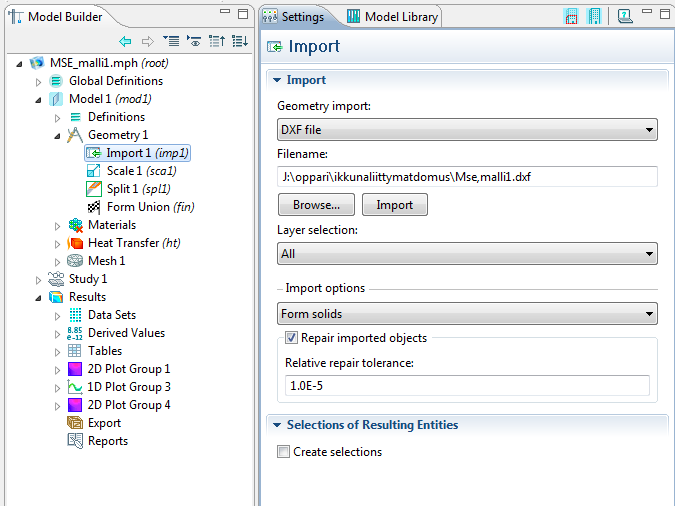This screenshot has width=675, height=506.
Task: Select the 2D Plot Group 1 node
Action: [119, 369]
